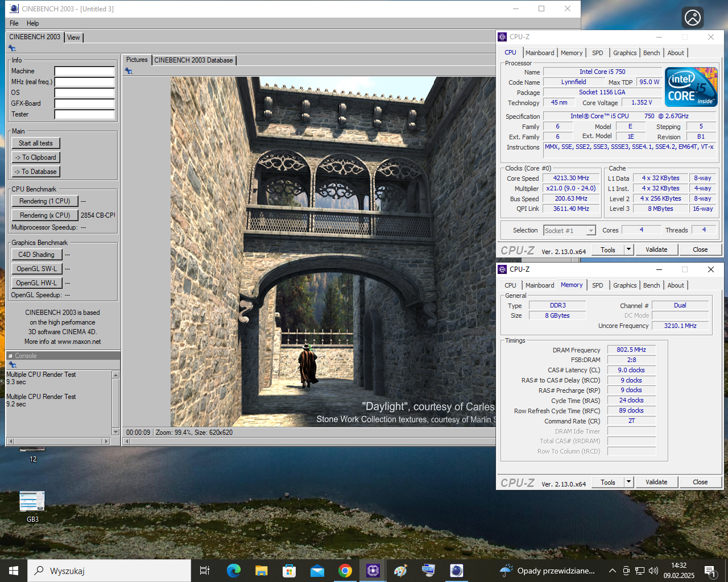Click the MHz (real freq.) input field

click(85, 82)
